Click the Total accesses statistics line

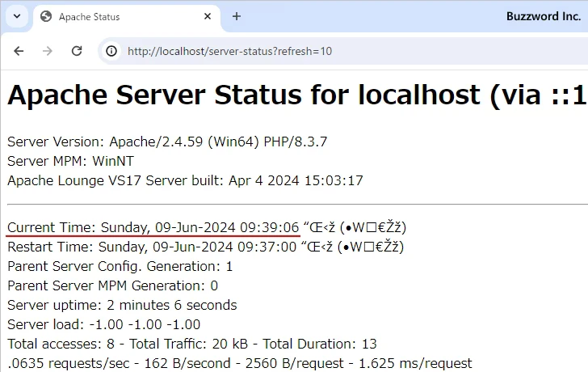coord(192,344)
